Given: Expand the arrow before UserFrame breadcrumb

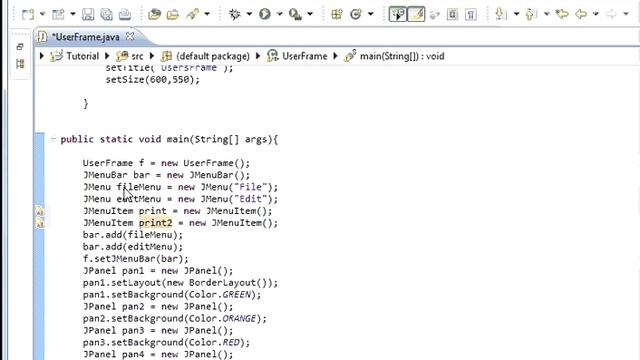Looking at the screenshot, I should click(258, 56).
